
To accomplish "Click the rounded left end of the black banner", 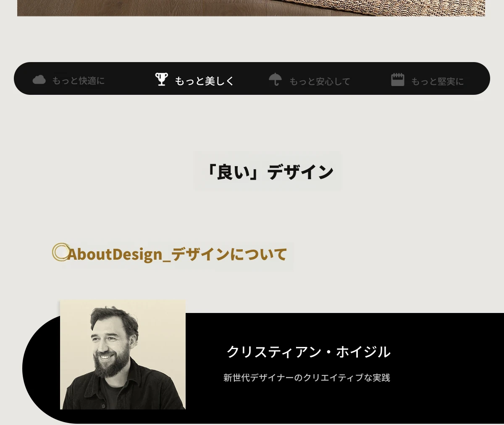I will [x=40, y=369].
